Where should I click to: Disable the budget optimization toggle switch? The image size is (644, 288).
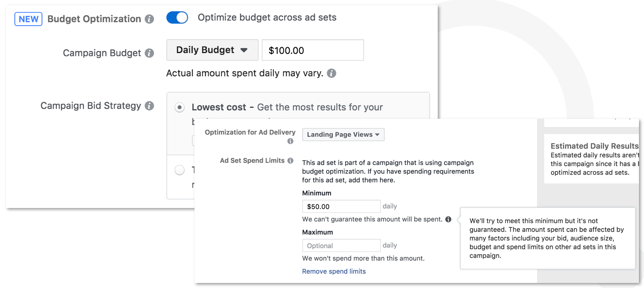177,18
